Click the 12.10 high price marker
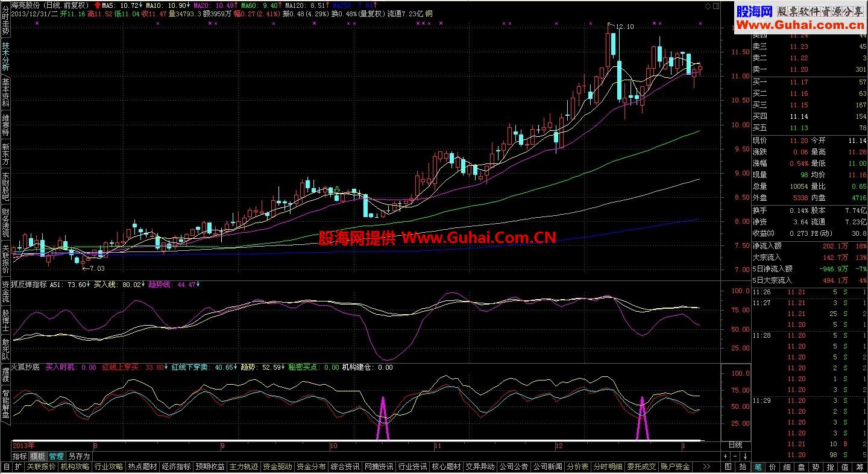868x474 pixels. [625, 27]
